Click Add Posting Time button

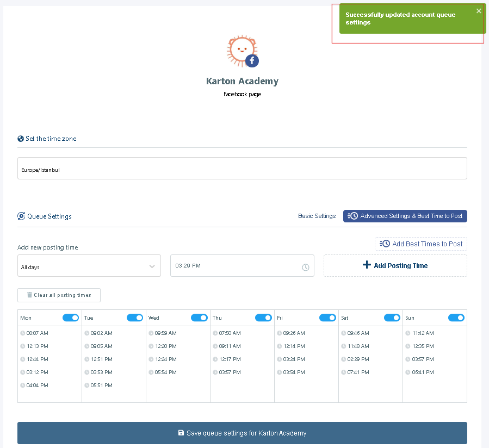click(x=395, y=266)
